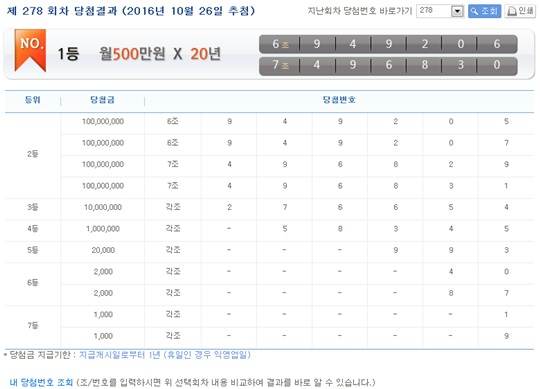540x389 pixels.
Task: Click the printer icon on 인쇄 button
Action: 512,11
